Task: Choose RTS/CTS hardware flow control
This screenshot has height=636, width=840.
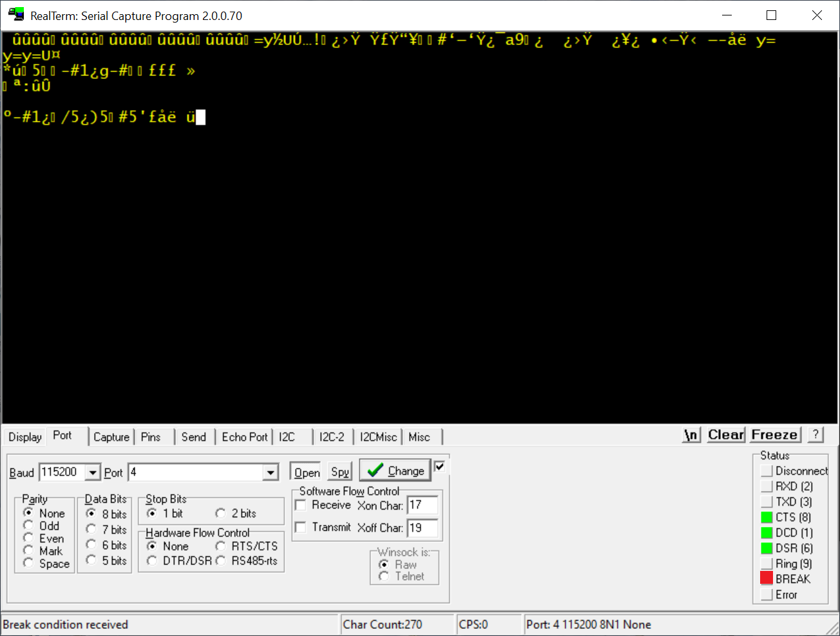Action: pos(221,546)
